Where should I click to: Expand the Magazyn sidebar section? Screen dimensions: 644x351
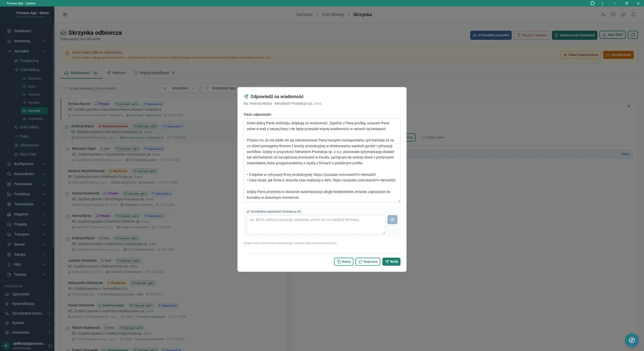point(27,214)
